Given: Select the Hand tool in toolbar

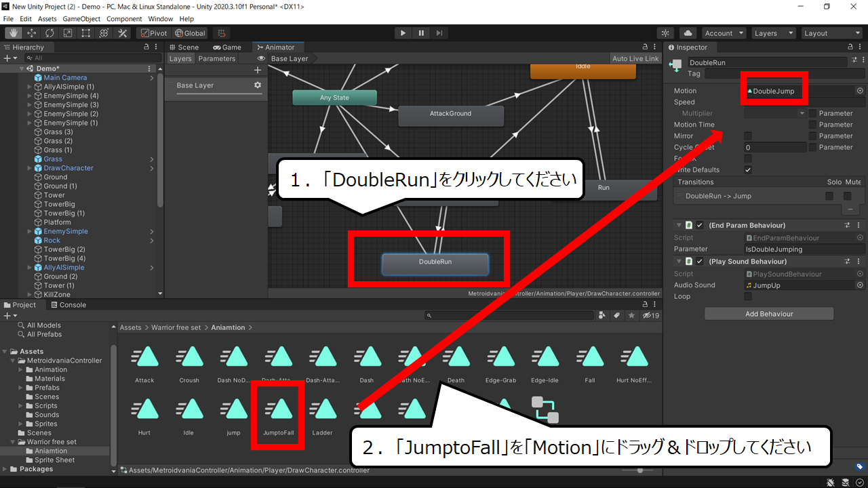Looking at the screenshot, I should click(x=13, y=33).
